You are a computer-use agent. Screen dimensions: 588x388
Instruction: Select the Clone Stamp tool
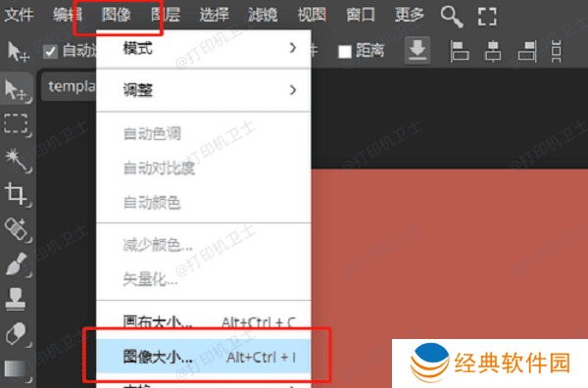[17, 299]
